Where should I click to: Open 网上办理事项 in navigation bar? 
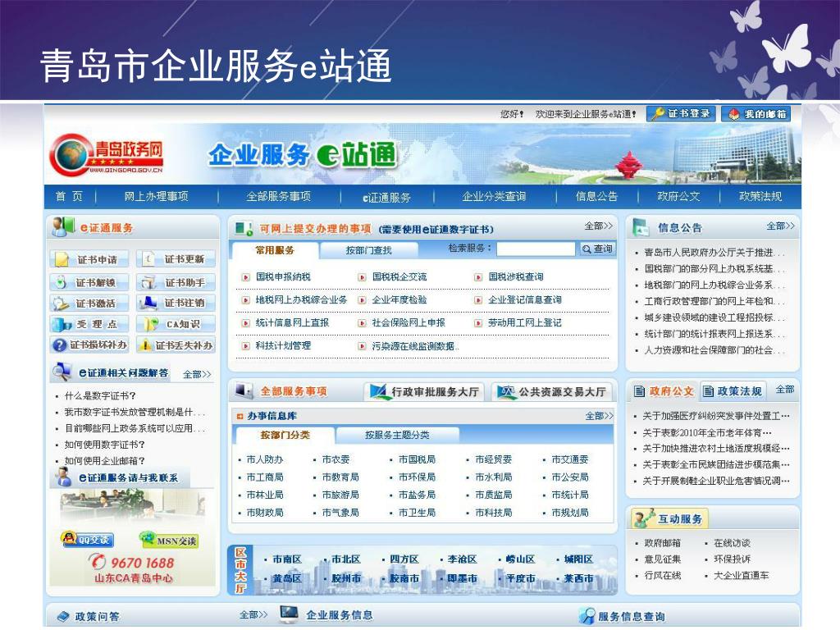tap(156, 197)
